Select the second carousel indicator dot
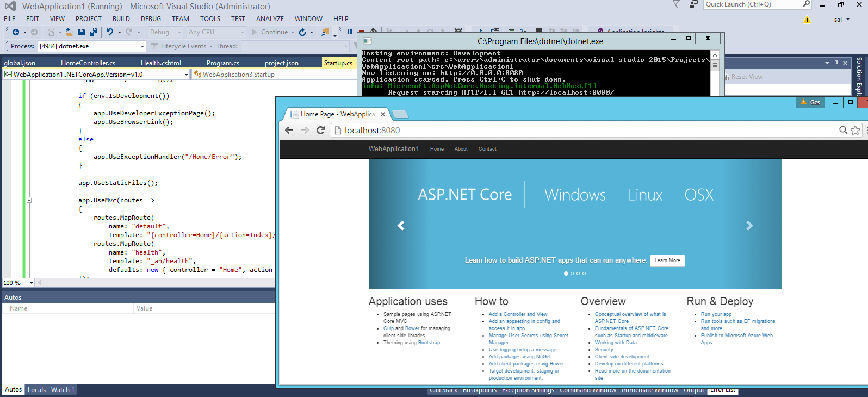868x397 pixels. (x=572, y=274)
